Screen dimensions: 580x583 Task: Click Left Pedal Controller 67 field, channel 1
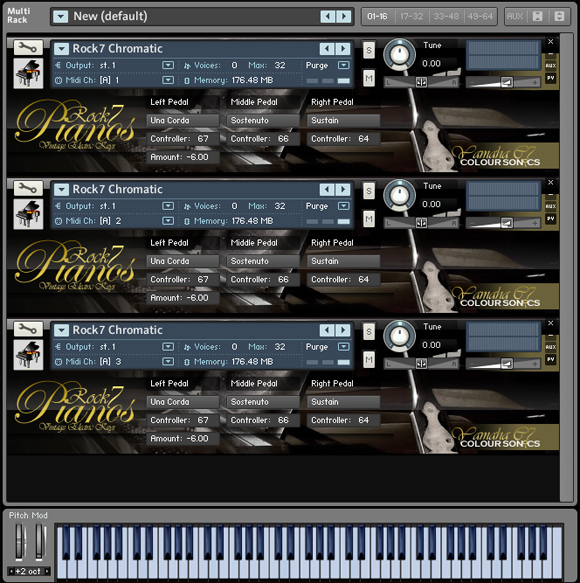click(x=183, y=139)
